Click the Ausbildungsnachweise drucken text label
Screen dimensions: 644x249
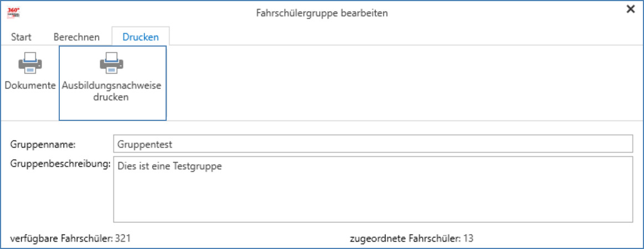(x=112, y=92)
